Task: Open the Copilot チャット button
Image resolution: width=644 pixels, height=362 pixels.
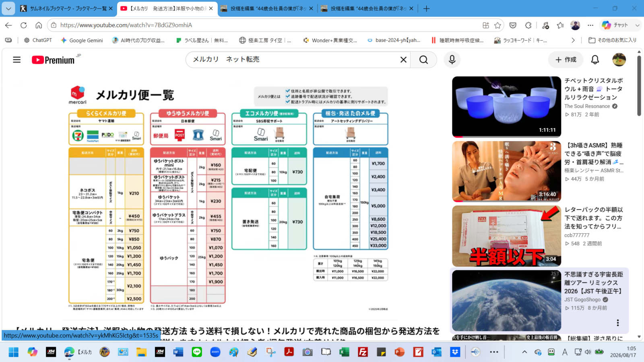Action: [615, 25]
